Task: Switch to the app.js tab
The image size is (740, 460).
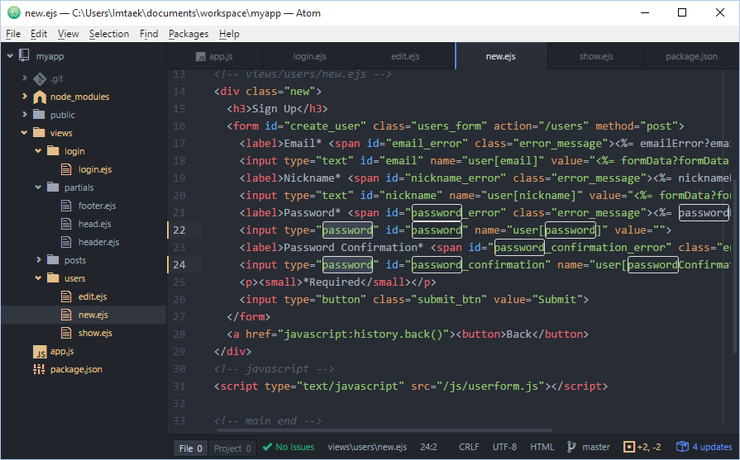Action: tap(215, 56)
